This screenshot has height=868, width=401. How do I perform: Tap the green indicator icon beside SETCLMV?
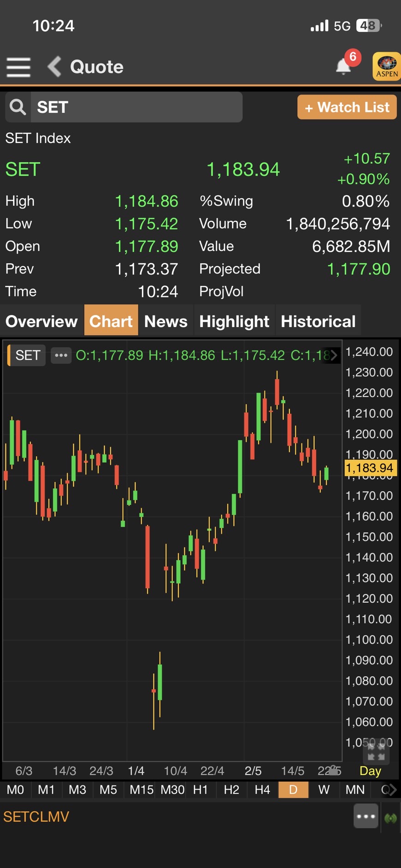tap(391, 818)
